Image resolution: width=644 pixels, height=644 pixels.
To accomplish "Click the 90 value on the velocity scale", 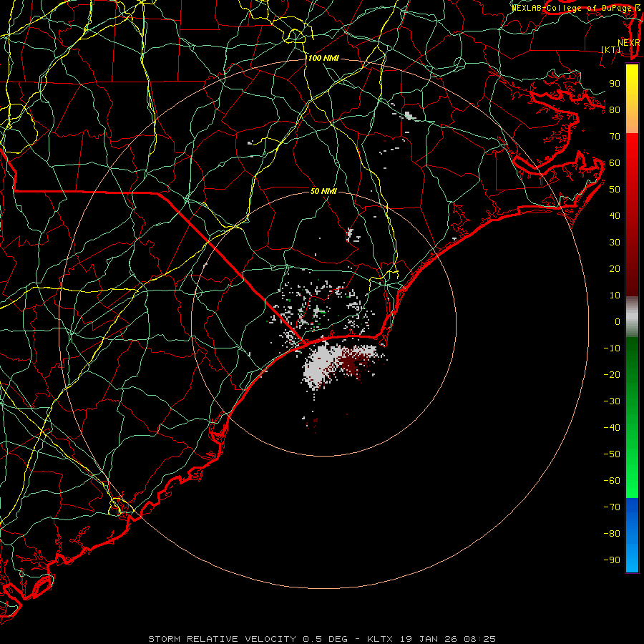I will coord(615,84).
